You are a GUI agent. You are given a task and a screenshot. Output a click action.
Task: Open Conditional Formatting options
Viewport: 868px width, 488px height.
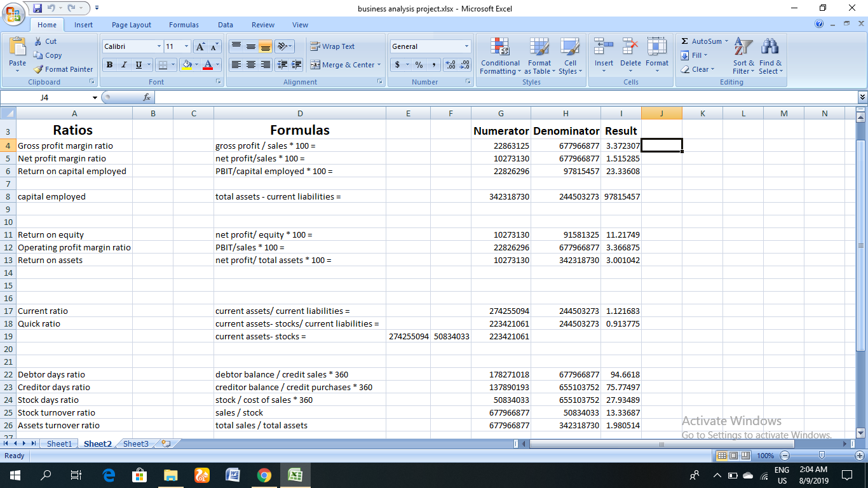(499, 57)
